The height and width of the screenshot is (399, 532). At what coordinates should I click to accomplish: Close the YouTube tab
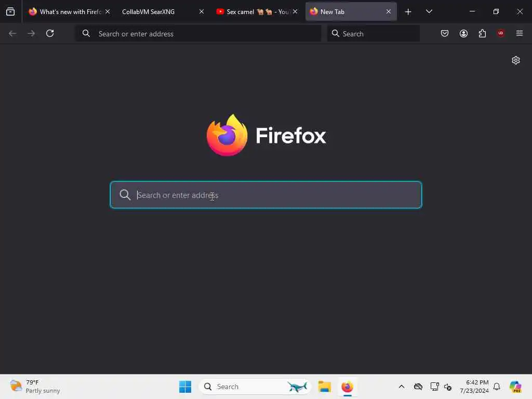(295, 11)
